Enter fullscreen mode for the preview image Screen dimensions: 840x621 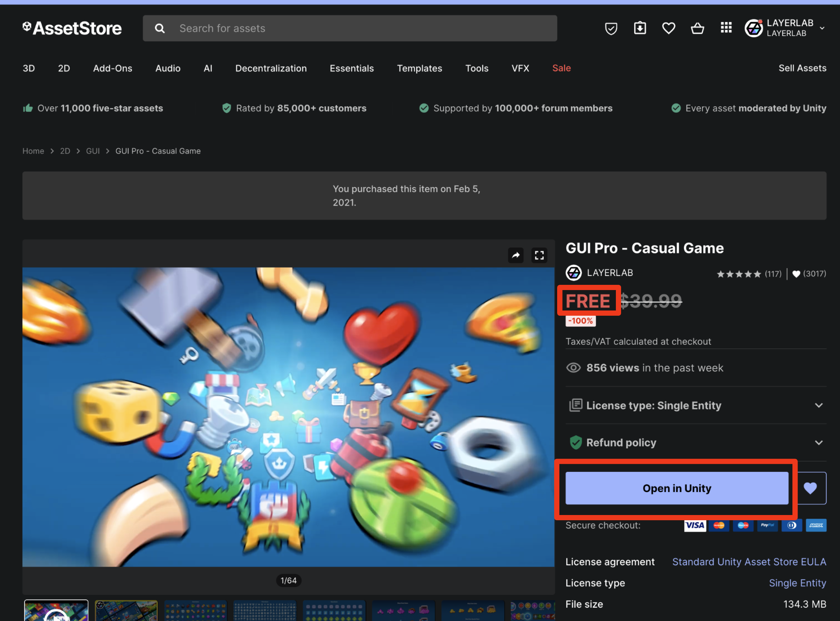pos(539,255)
